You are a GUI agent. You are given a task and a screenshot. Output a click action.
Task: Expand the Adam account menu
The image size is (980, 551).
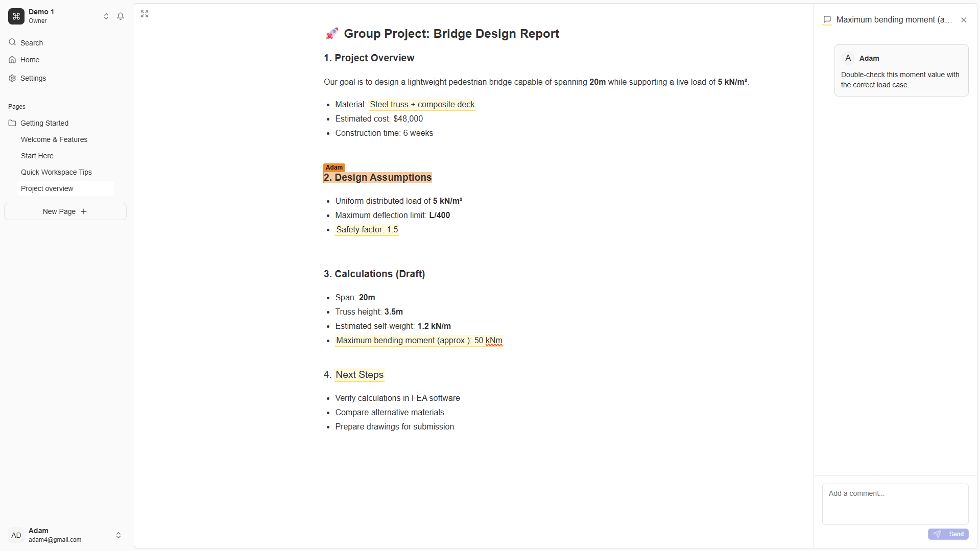coord(118,535)
